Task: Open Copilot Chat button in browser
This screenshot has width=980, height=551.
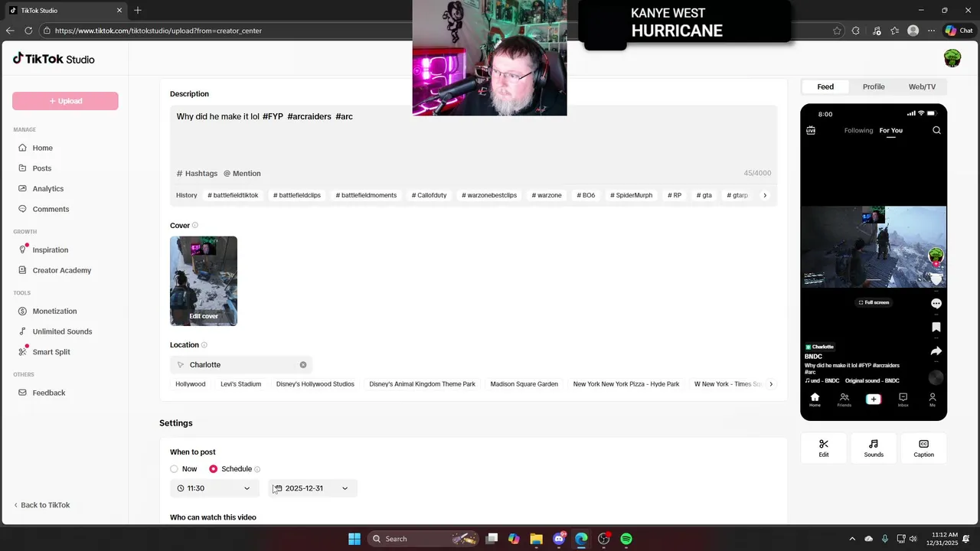Action: point(959,31)
